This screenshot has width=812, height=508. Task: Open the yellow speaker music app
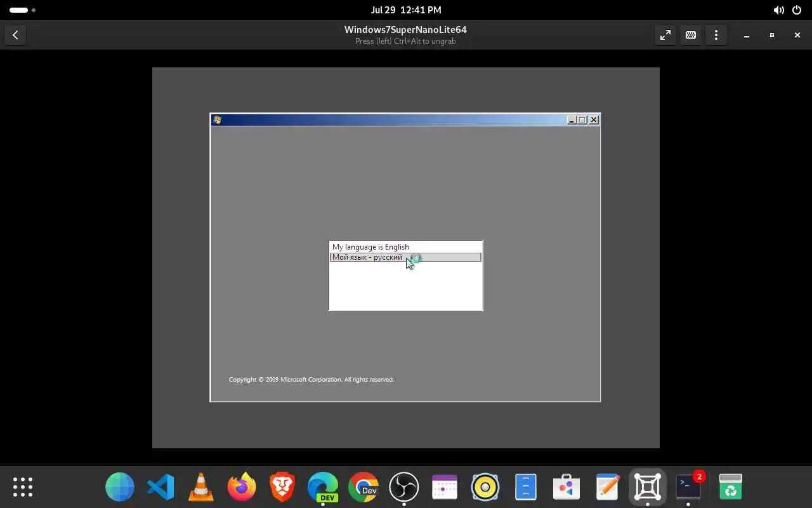click(485, 487)
